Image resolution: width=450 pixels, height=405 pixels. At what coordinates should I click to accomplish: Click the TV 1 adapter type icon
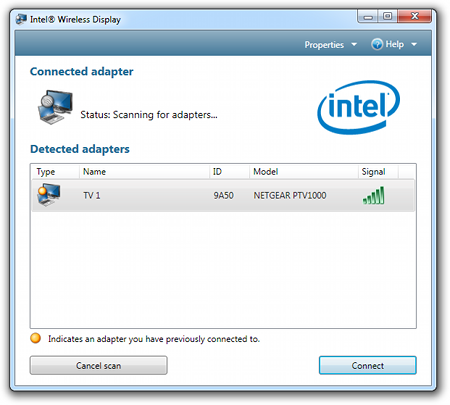pos(49,195)
